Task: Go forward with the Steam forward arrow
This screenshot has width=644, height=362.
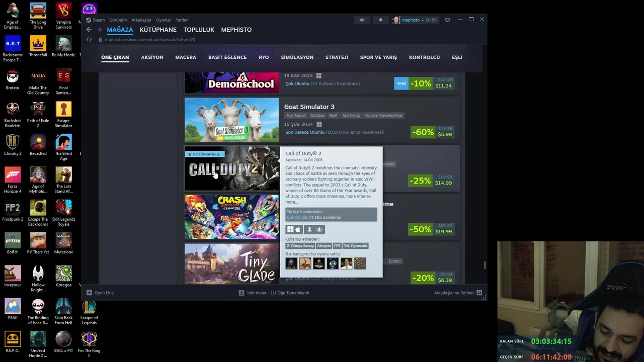Action: 99,30
